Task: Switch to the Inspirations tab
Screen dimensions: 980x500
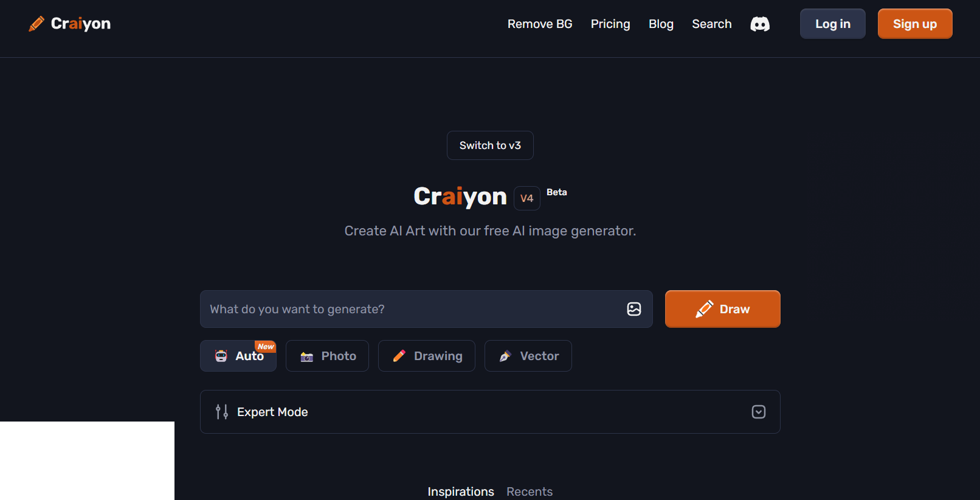Action: coord(460,491)
